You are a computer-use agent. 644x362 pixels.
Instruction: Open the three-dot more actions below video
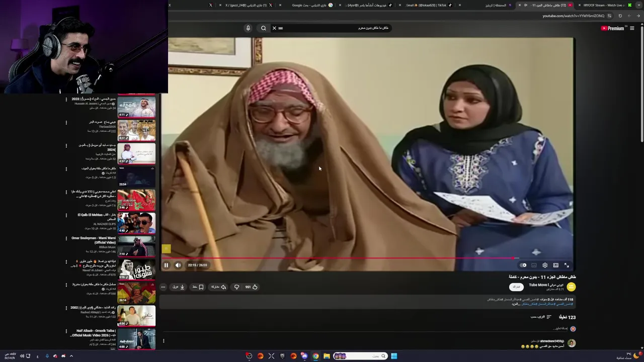[x=163, y=287]
